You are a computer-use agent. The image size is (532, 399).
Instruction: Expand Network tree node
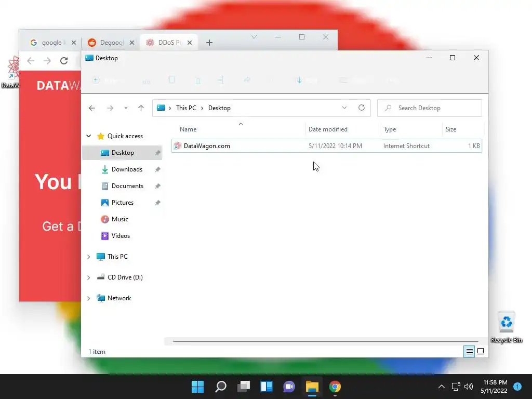[x=88, y=298]
